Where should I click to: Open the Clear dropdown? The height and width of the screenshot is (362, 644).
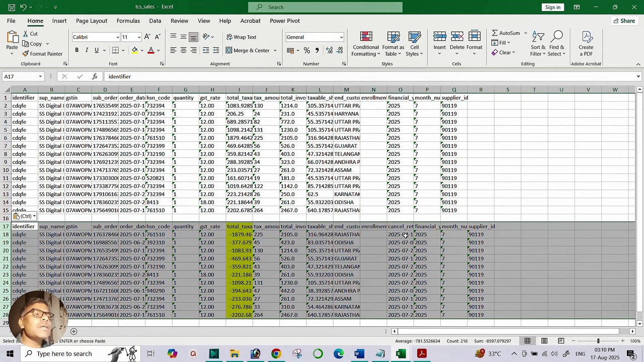click(503, 52)
